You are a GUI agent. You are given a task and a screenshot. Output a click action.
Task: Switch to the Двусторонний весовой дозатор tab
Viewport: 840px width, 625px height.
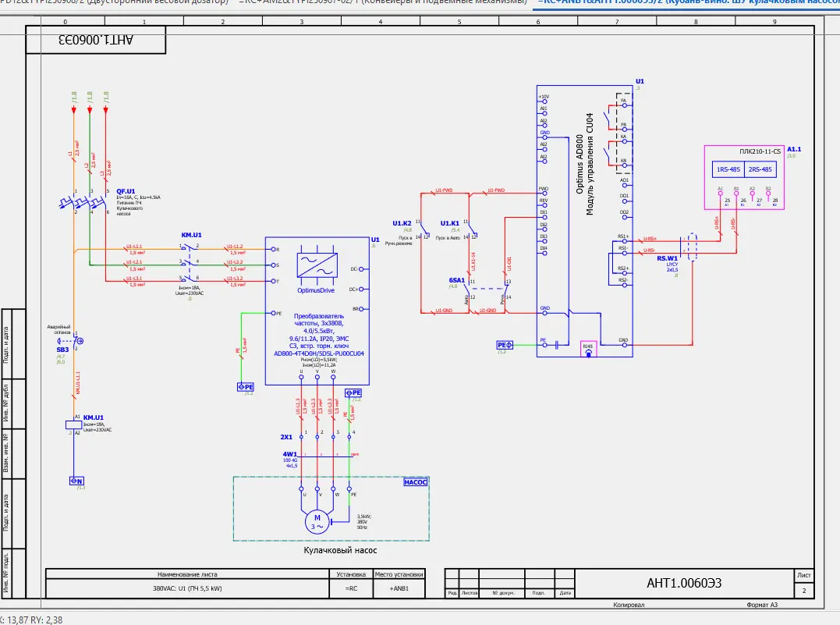pos(115,2)
